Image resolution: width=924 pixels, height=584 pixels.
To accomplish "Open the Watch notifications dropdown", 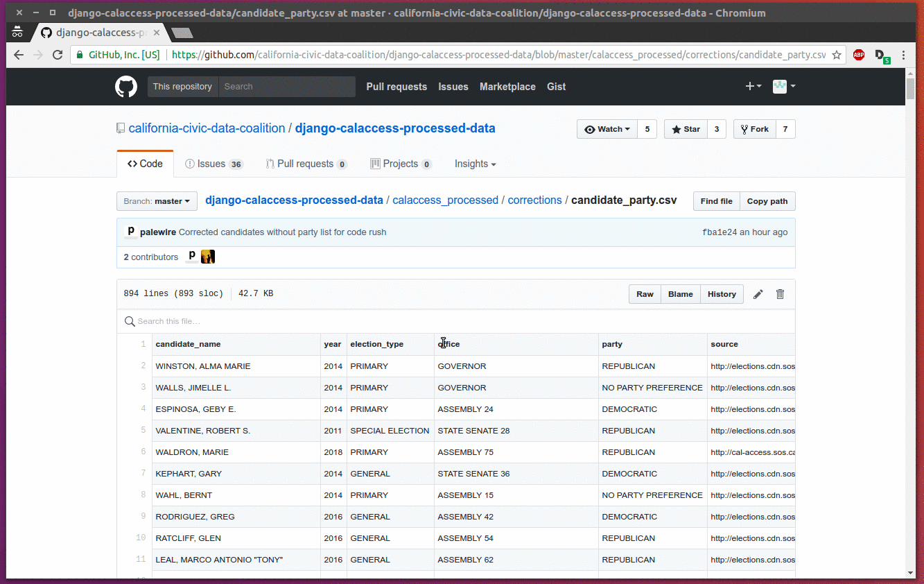I will pyautogui.click(x=607, y=129).
